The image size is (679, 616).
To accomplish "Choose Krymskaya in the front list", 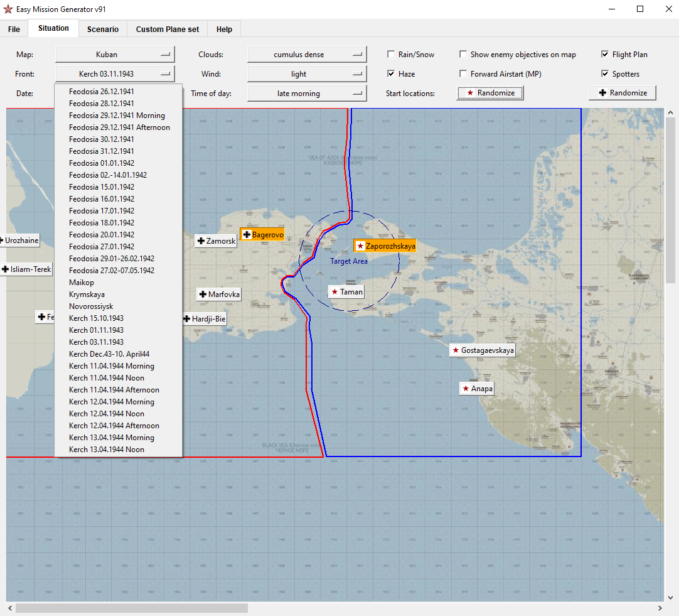I will pos(118,294).
